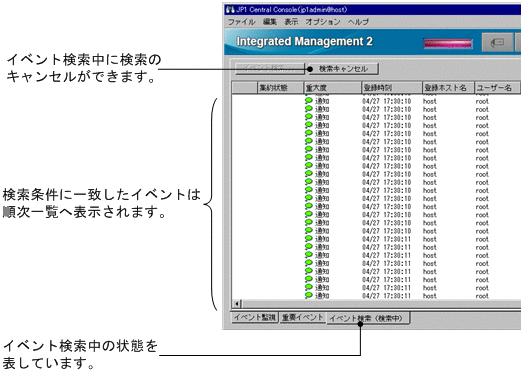This screenshot has height=375, width=524.
Task: Sort by the 集約状態 column header
Action: pyautogui.click(x=280, y=88)
